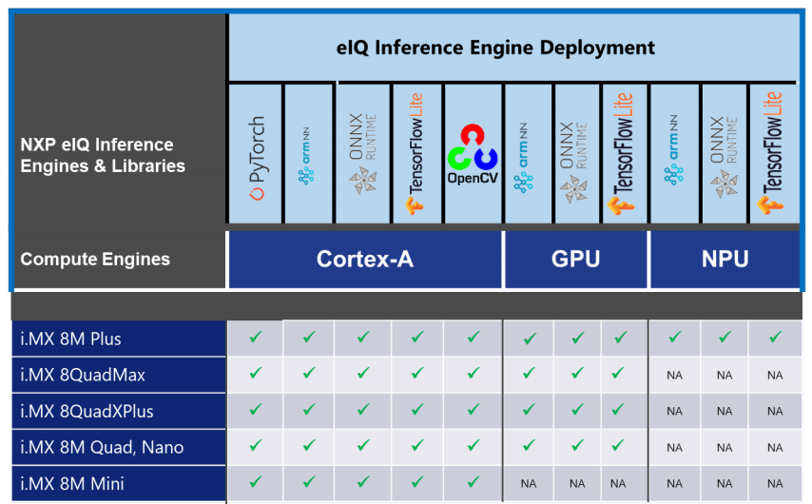The image size is (812, 504).
Task: Click the Cortex-A ONNX Runtime checkmark for i.MX 8M Quad, Nano
Action: (363, 445)
